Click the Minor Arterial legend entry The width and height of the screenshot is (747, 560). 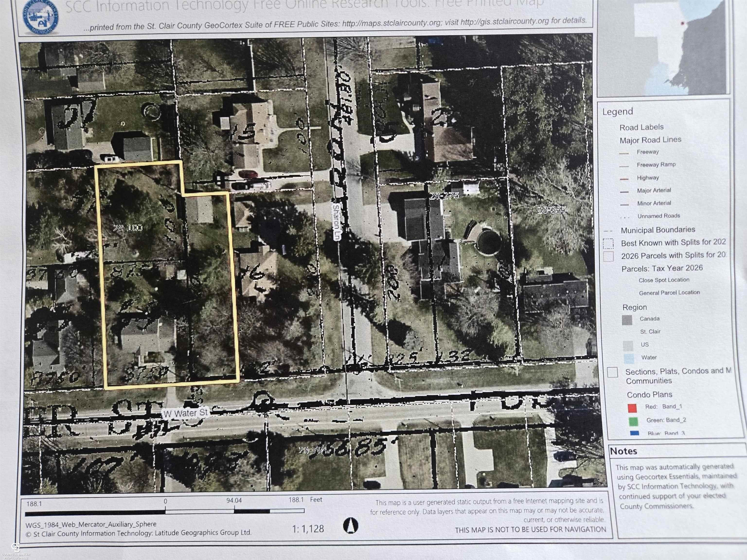pyautogui.click(x=654, y=203)
